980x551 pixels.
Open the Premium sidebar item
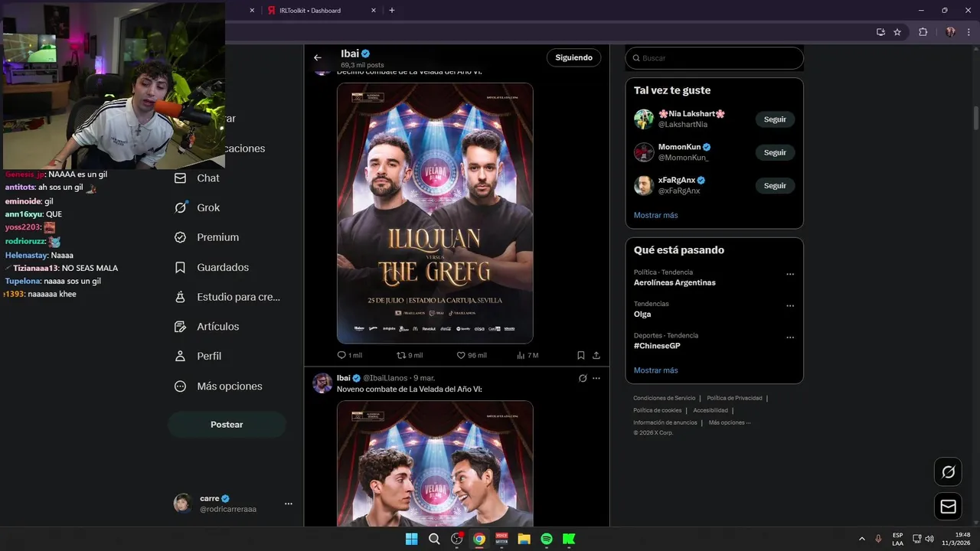pyautogui.click(x=207, y=237)
